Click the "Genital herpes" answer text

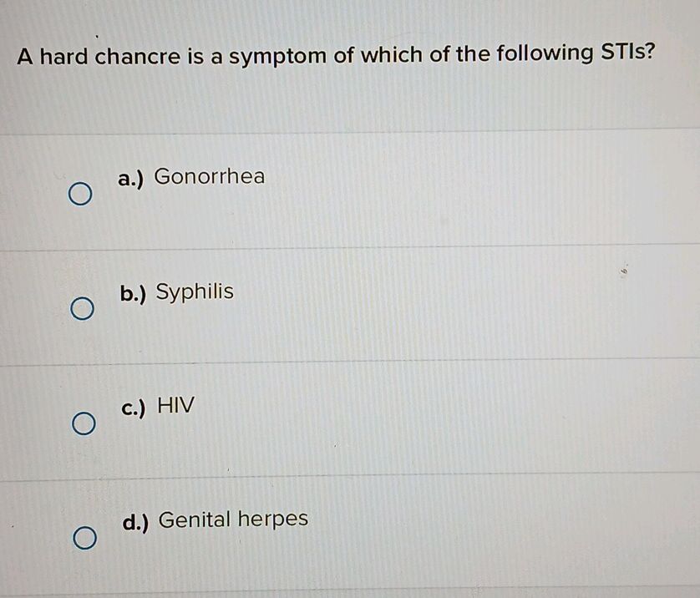point(233,519)
